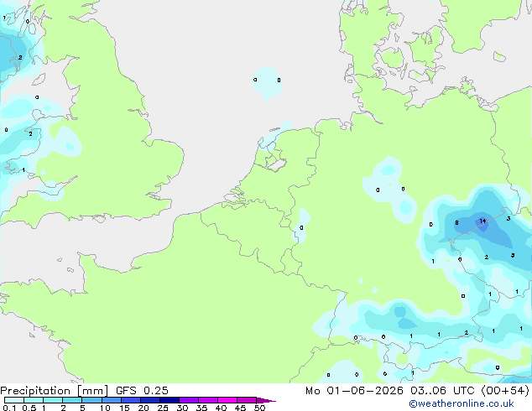Screen dimensions: 532x411
Task: Click the "8" value left of the 14
Action: click(456, 223)
